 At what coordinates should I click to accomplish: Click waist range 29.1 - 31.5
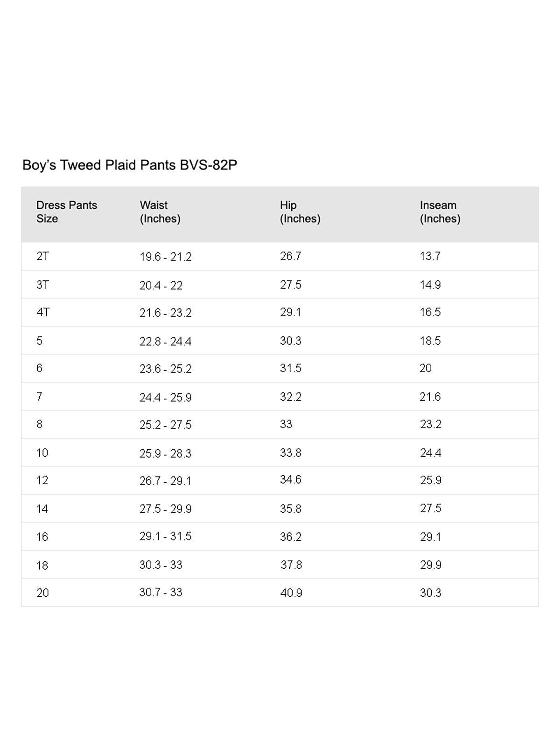(166, 536)
